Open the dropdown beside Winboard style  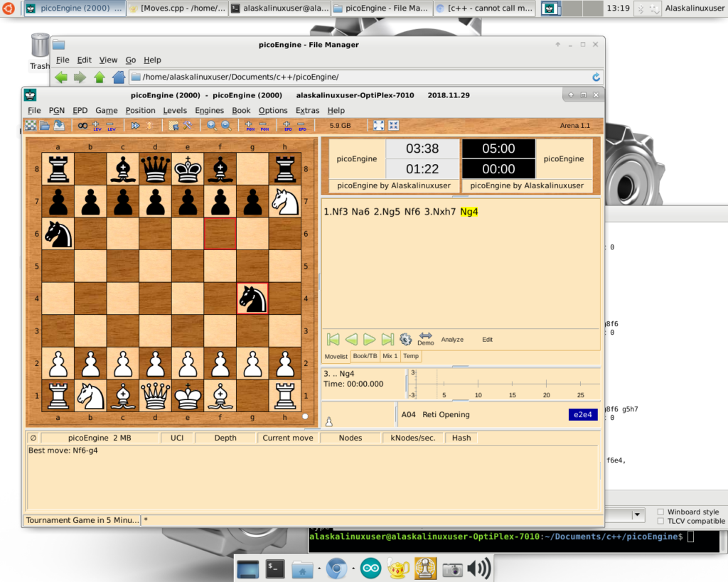click(638, 514)
